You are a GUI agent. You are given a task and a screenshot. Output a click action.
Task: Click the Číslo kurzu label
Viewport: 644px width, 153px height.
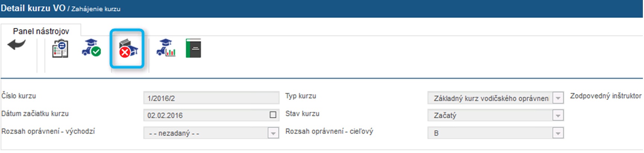click(x=19, y=96)
